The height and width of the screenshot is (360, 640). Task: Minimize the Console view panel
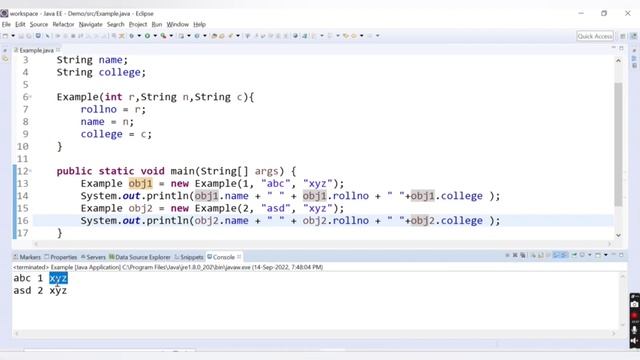[613, 255]
